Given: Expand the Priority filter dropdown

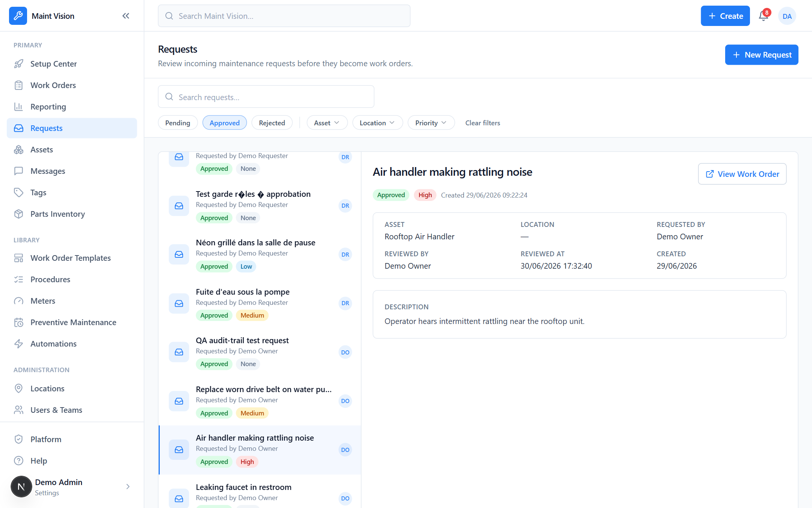Looking at the screenshot, I should coord(431,123).
